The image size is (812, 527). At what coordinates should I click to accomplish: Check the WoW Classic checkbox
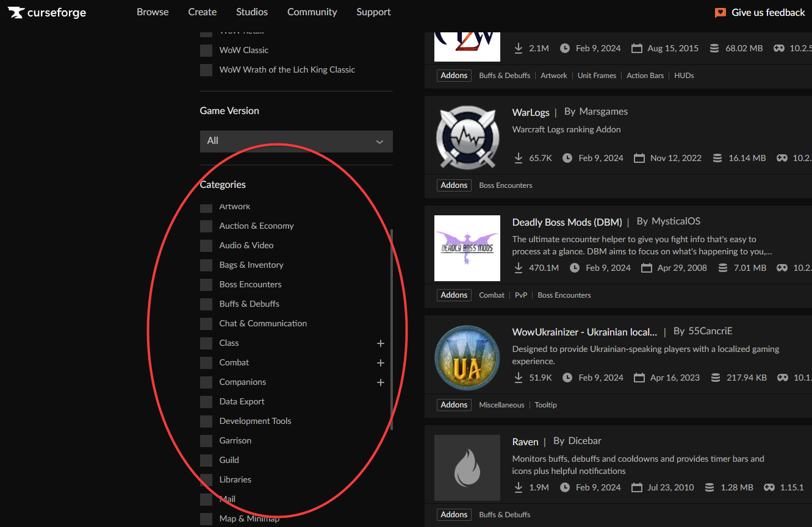point(206,51)
